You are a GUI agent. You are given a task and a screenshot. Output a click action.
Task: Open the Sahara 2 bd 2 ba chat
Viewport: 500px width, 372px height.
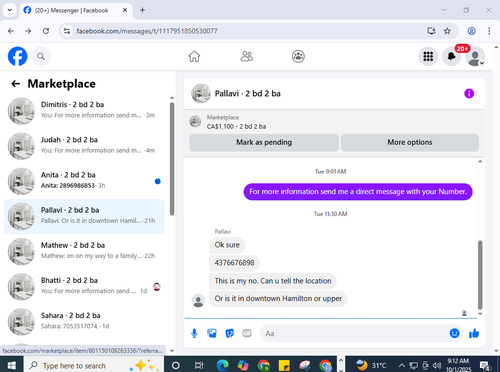(x=84, y=322)
